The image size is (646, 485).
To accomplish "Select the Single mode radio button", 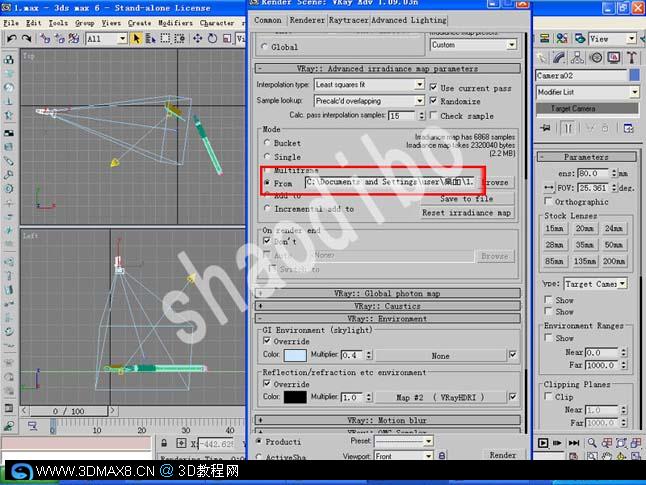I will click(267, 157).
